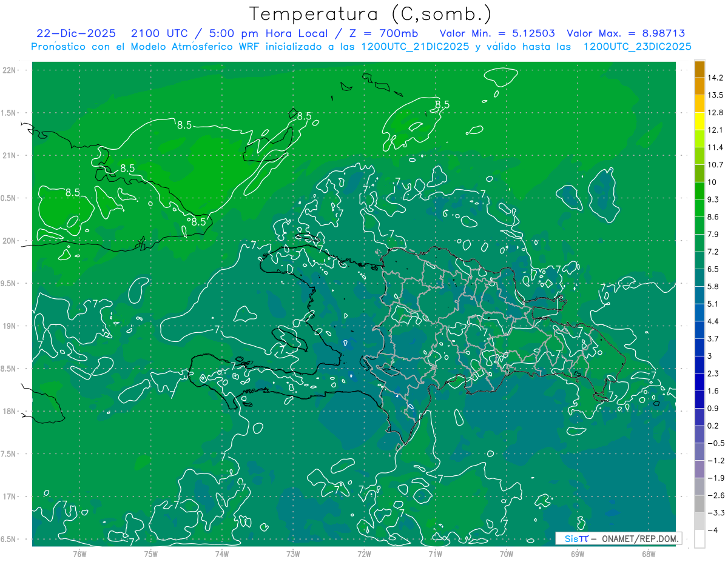The image size is (728, 562).
Task: Click the 9.3 value on the color bar
Action: pyautogui.click(x=713, y=199)
